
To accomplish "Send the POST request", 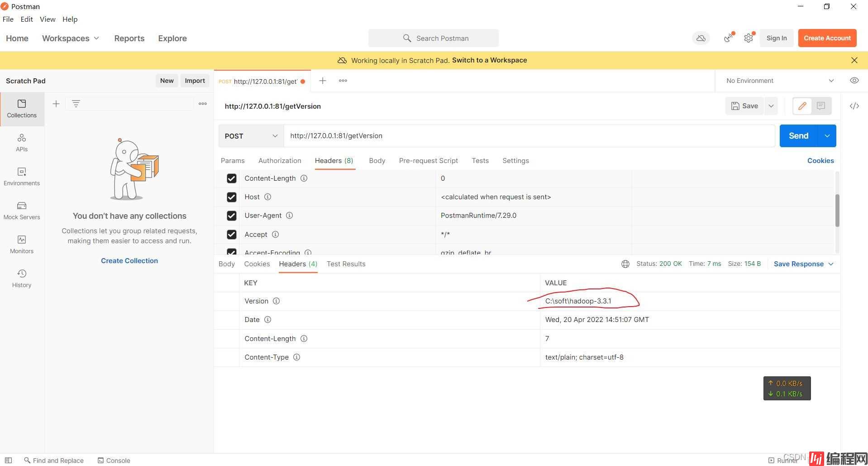I will (799, 136).
